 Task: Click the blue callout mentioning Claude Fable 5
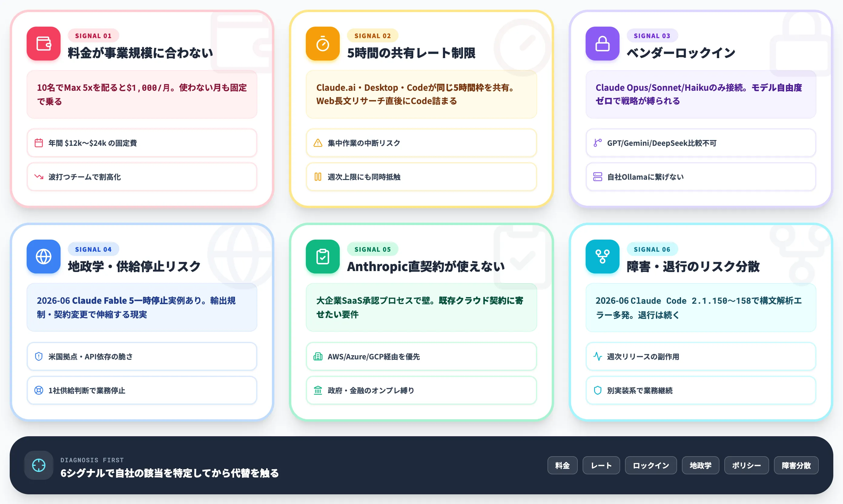(142, 307)
